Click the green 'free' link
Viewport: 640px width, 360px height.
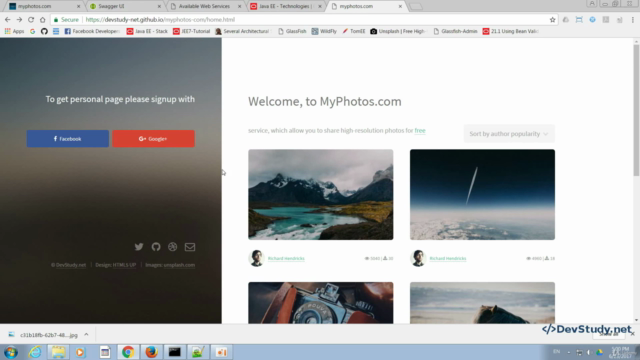[420, 131]
